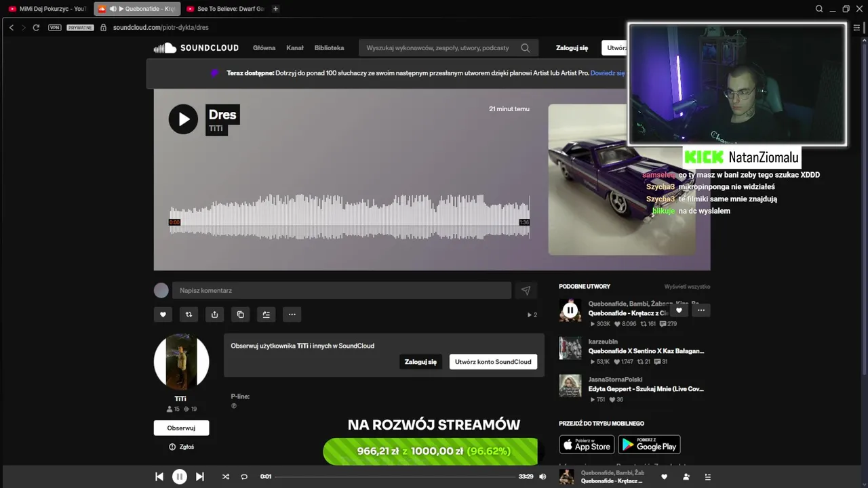Open the Kanał tab
Viewport: 868px width, 488px height.
pos(295,48)
